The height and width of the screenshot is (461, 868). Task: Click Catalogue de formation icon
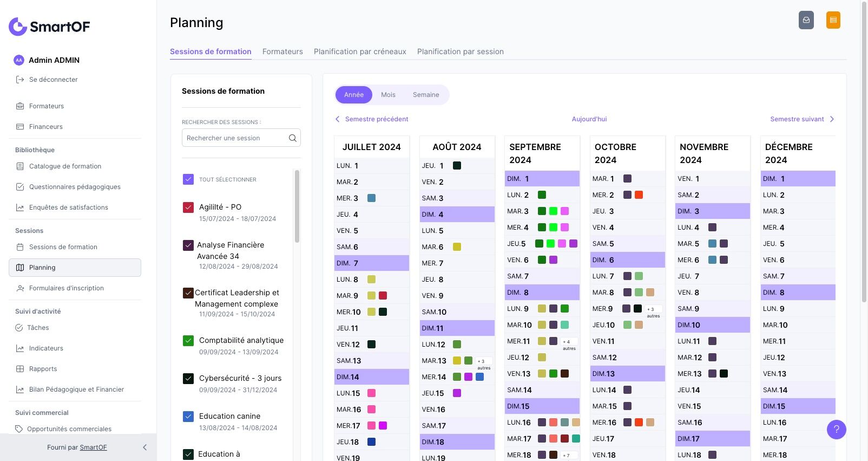point(20,166)
